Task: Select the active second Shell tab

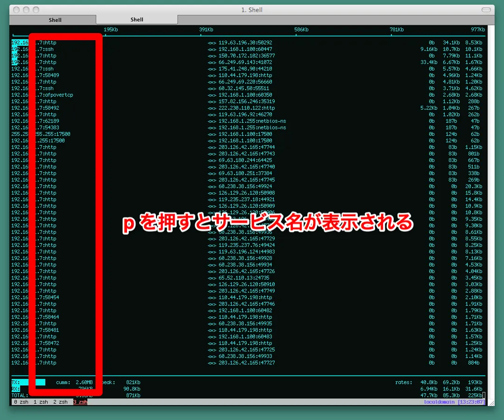Action: click(137, 20)
